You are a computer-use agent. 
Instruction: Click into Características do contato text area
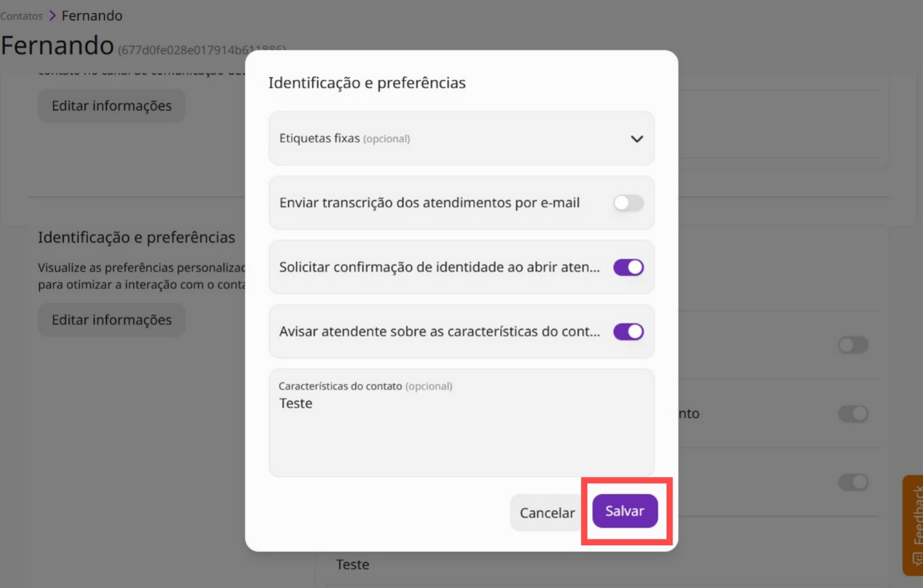click(461, 423)
